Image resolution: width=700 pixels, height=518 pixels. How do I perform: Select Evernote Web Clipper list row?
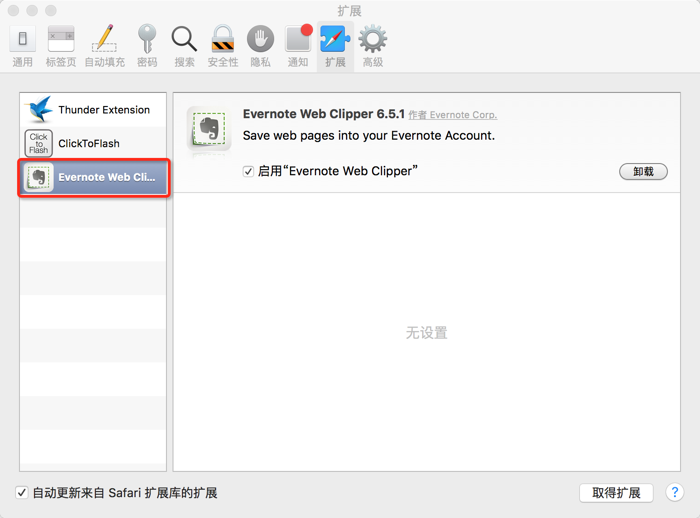pyautogui.click(x=94, y=177)
